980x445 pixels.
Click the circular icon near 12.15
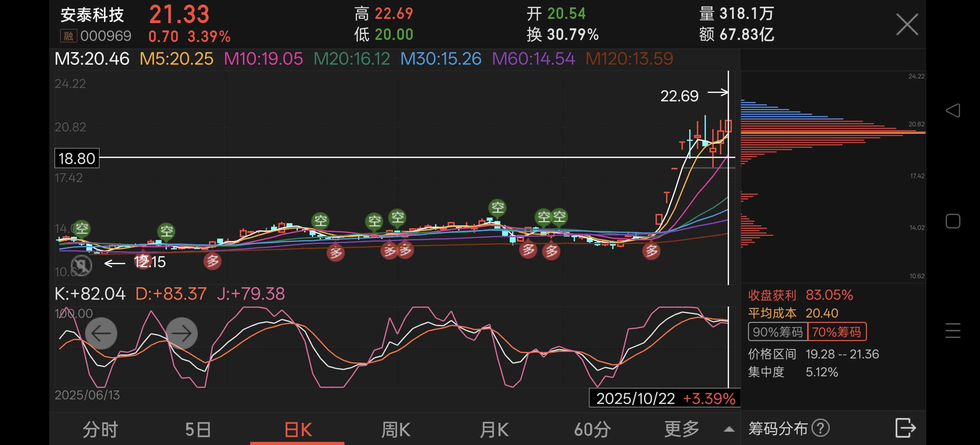[x=82, y=265]
